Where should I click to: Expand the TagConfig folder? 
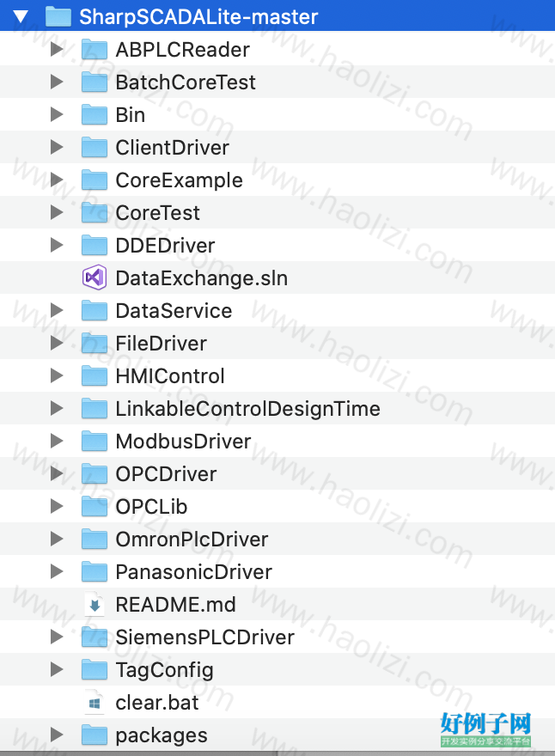pos(57,669)
